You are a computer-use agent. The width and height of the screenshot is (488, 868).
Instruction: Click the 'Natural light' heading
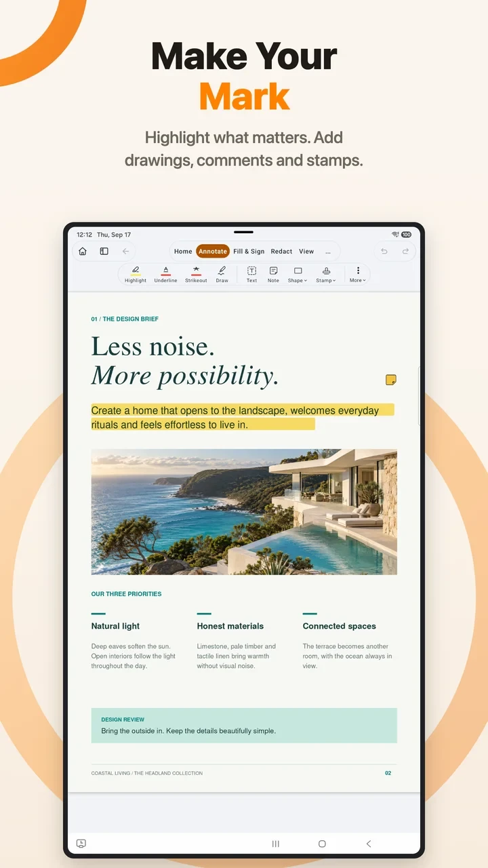click(115, 626)
